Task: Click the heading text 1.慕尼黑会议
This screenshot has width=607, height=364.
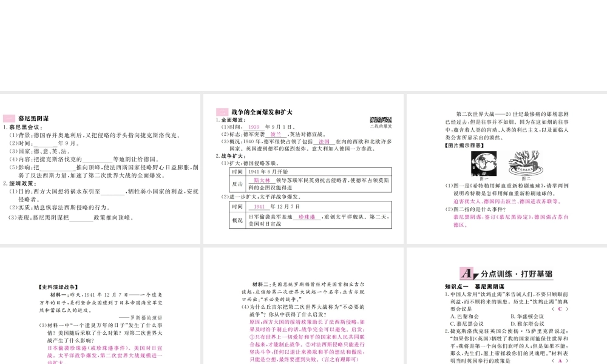Action: 23,127
